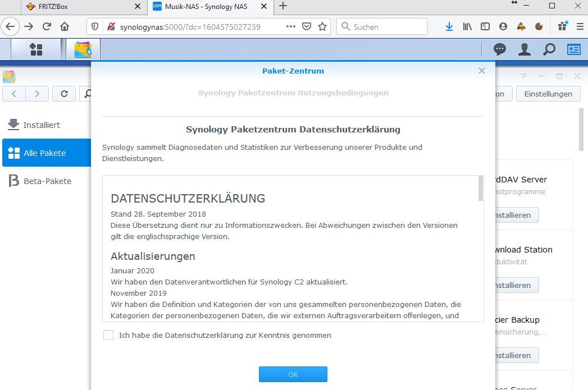Select Installiert in the sidebar
This screenshot has height=390, width=588.
(x=47, y=125)
